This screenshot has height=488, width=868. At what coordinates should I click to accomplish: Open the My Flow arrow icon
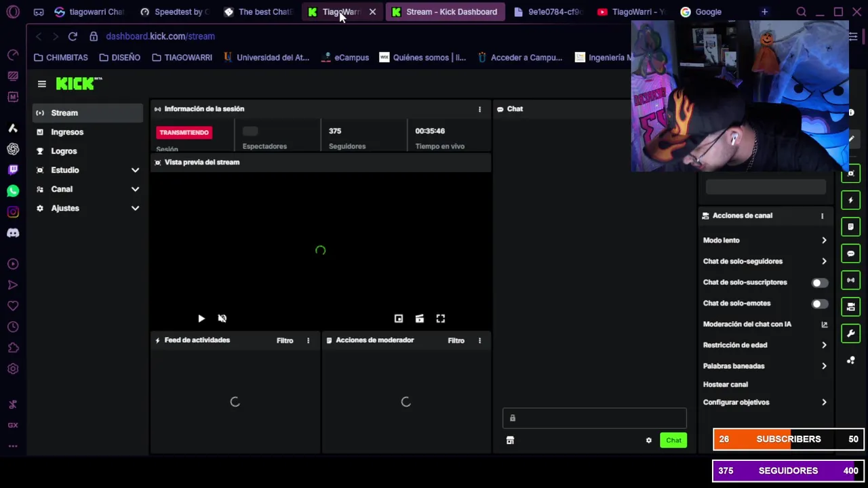click(x=13, y=285)
